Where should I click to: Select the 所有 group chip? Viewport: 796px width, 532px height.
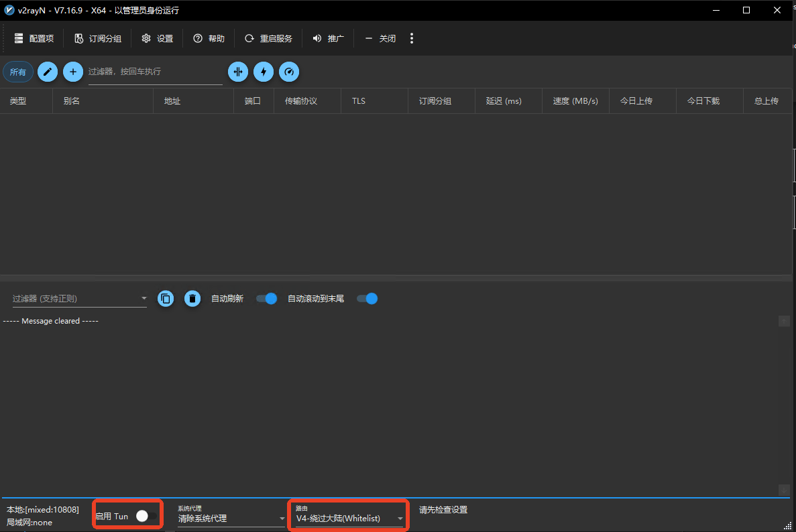[18, 72]
